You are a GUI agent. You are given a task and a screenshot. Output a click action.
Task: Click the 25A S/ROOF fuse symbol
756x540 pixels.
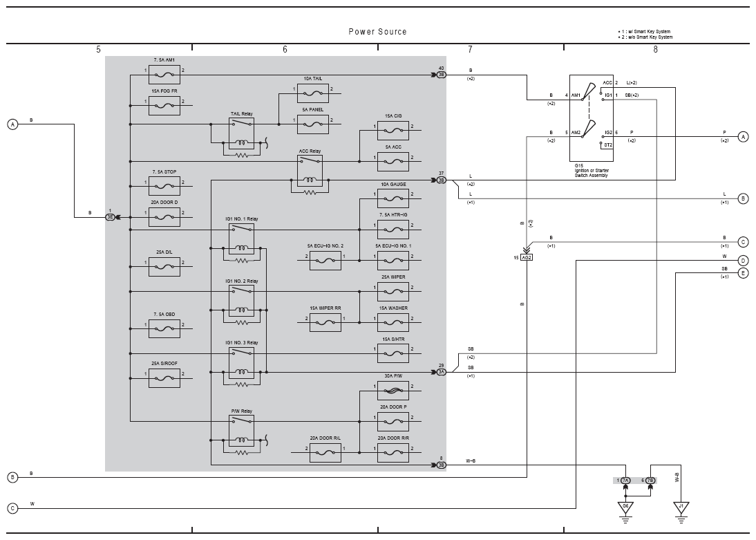[164, 378]
